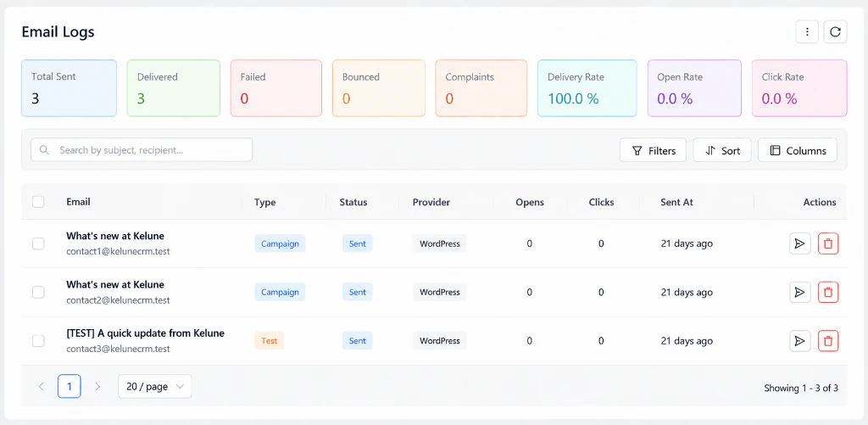Go to next page arrow
The width and height of the screenshot is (868, 425).
97,387
